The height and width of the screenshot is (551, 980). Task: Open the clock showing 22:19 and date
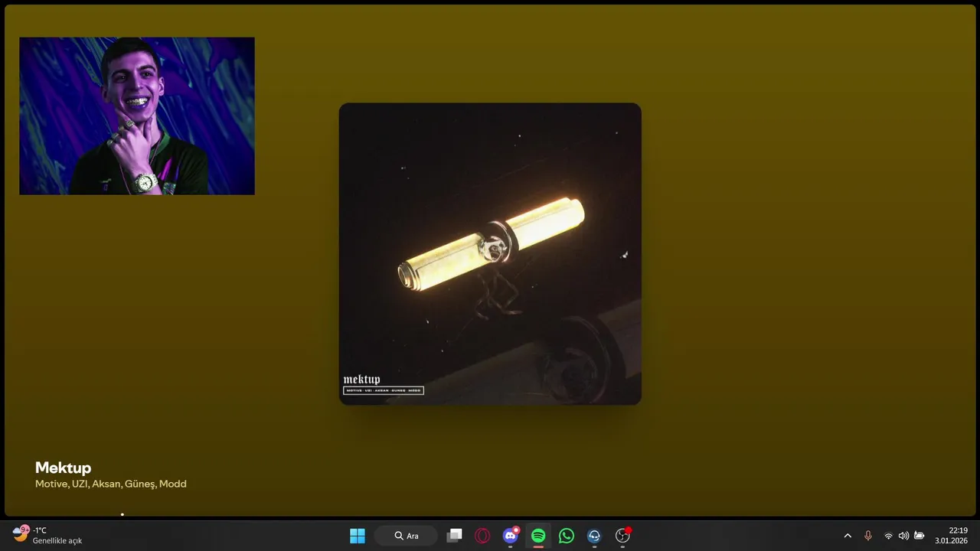coord(951,536)
